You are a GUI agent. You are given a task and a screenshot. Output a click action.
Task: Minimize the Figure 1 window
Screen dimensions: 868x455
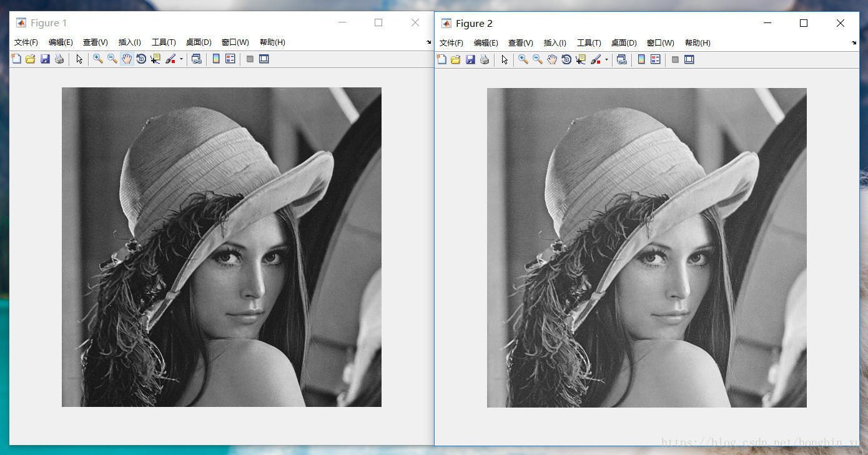(342, 22)
